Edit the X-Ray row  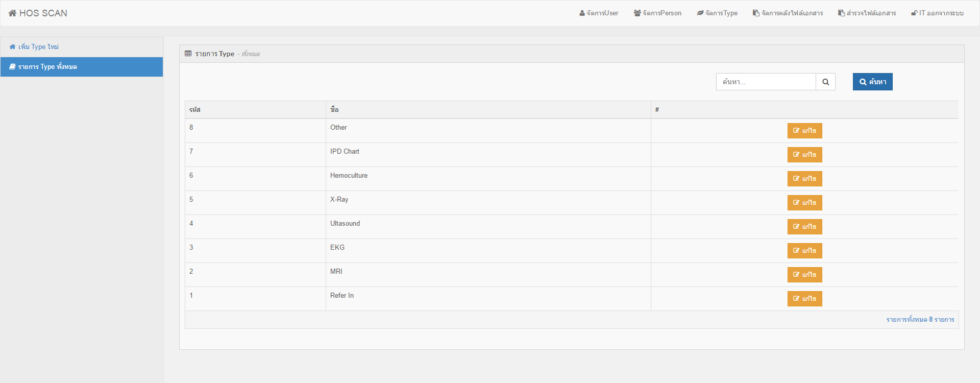point(804,203)
